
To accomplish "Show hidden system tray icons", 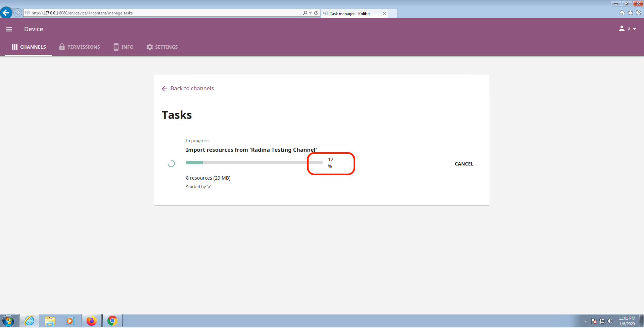I will point(586,321).
